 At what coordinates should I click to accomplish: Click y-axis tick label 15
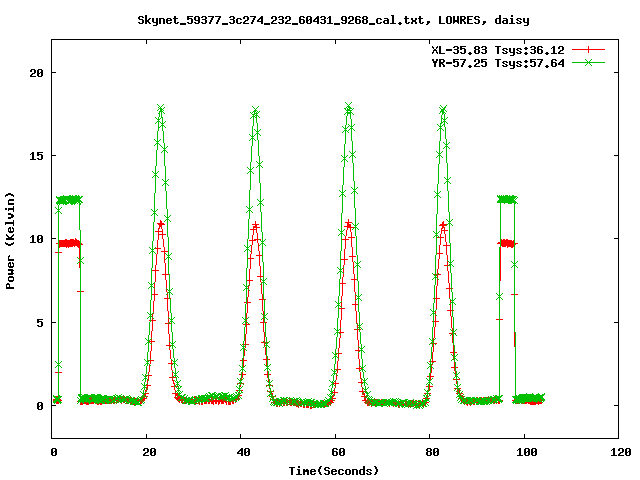pos(36,156)
